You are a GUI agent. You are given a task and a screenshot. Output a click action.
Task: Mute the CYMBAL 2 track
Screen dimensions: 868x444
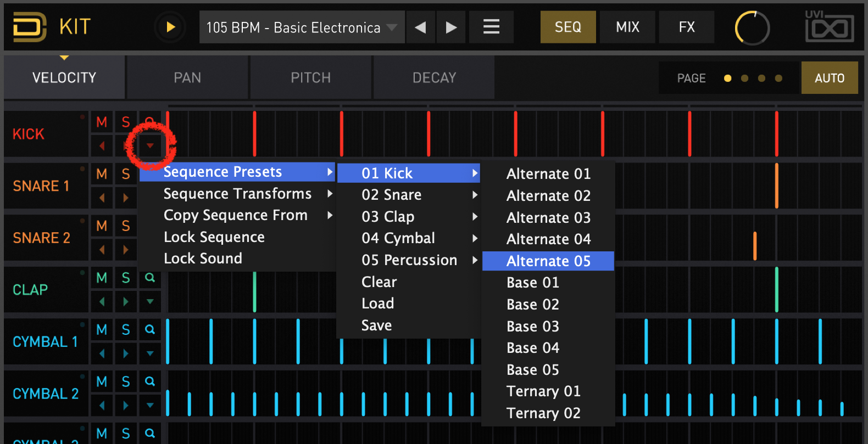102,381
